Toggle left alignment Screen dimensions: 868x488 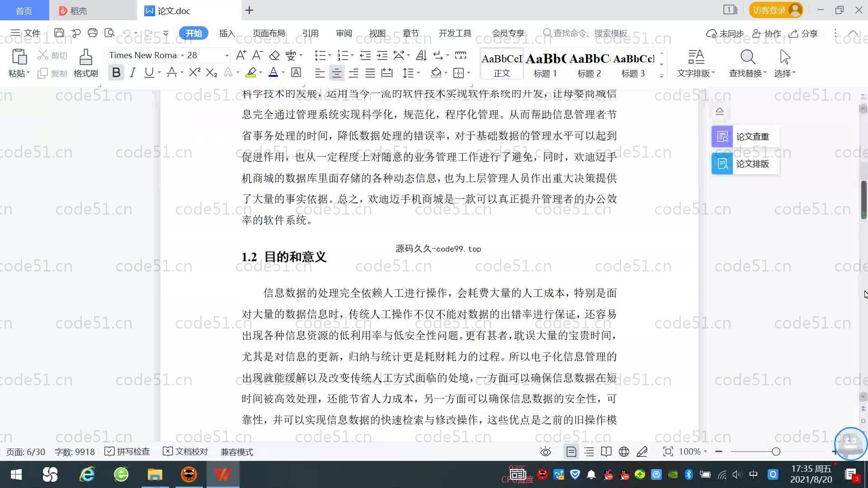(x=320, y=73)
